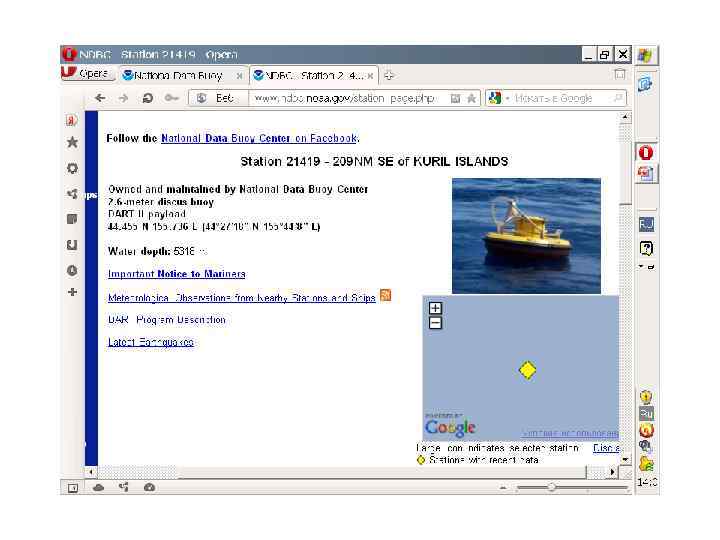Minimize the Opera window

coord(588,55)
